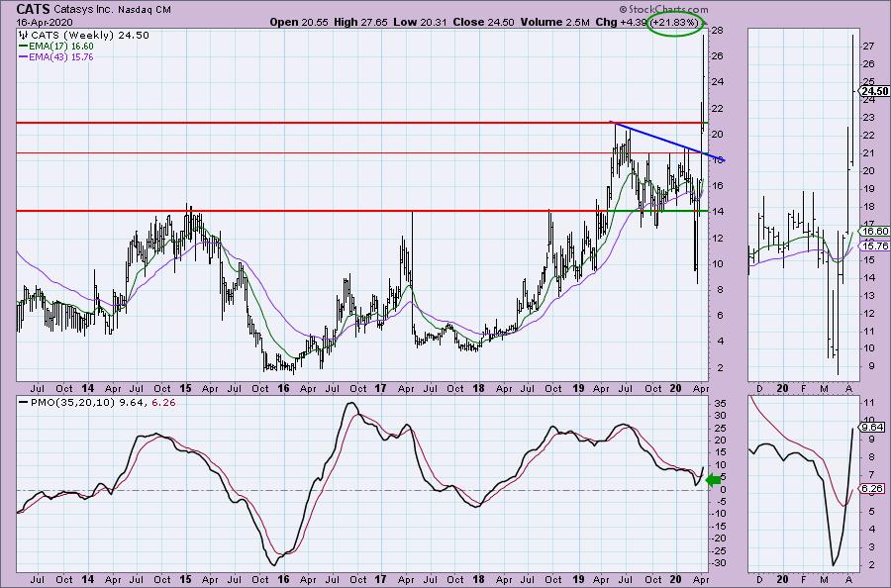Click the -30 PMO axis label

[x=719, y=562]
